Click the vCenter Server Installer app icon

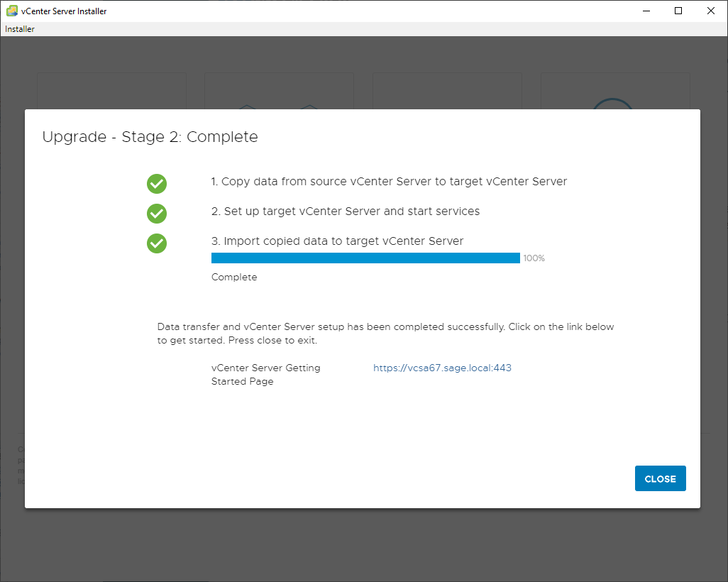(12, 11)
